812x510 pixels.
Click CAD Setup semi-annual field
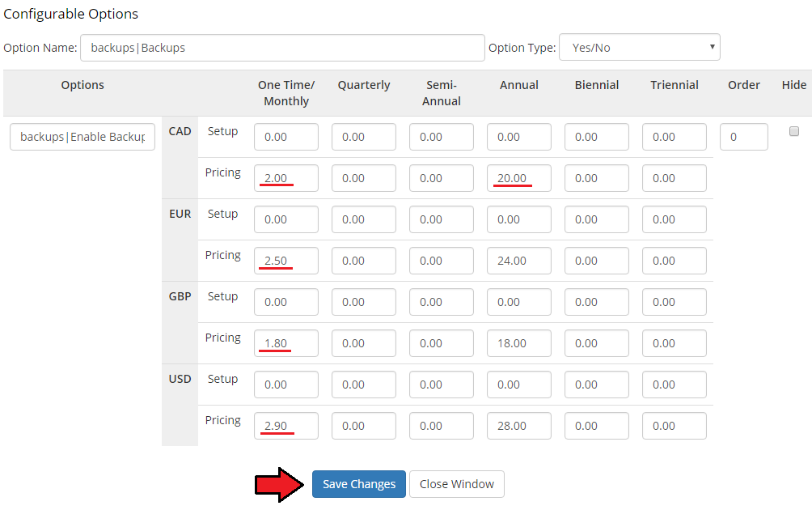(442, 137)
